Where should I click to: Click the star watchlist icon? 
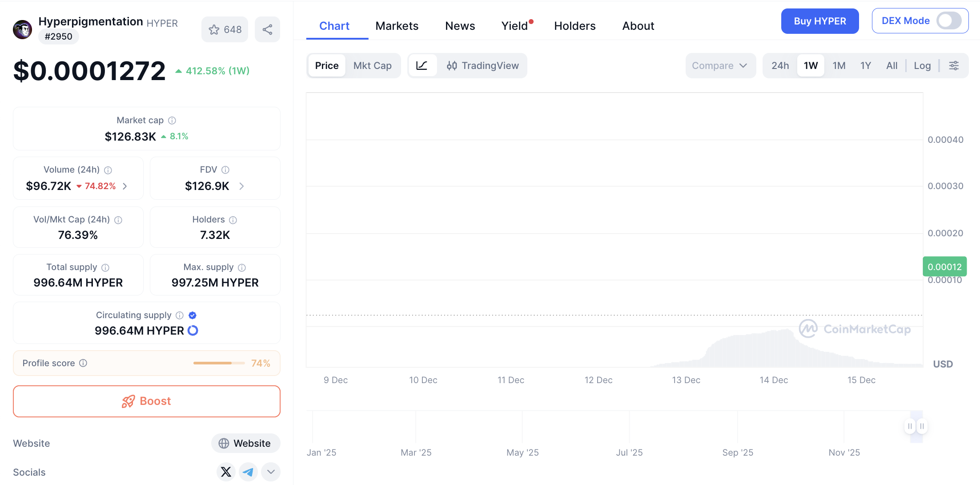click(x=214, y=30)
